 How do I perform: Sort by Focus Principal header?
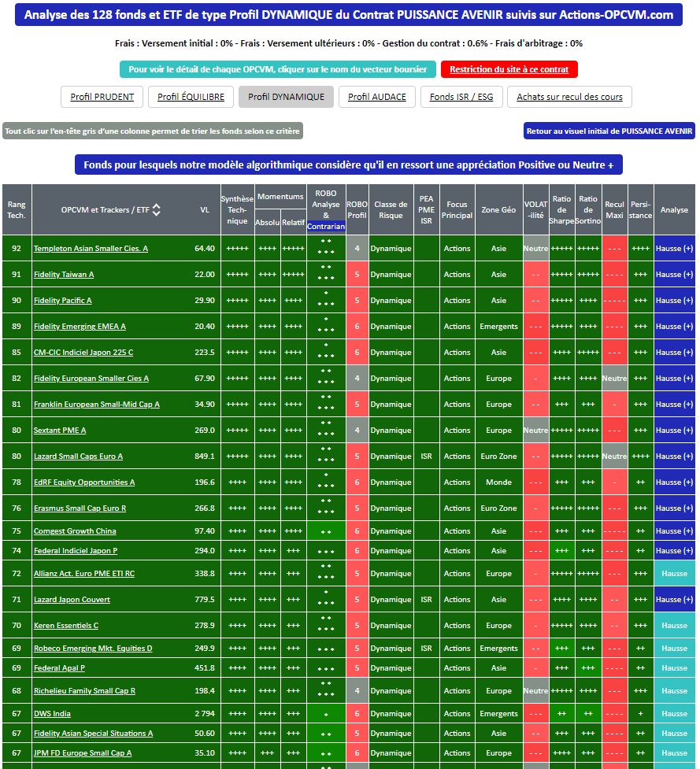457,210
